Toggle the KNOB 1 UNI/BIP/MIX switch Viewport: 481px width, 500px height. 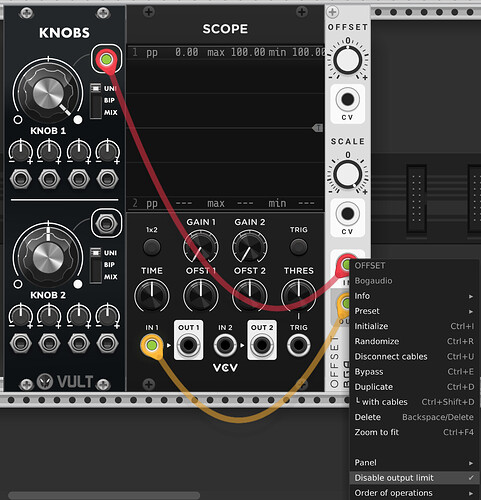pyautogui.click(x=96, y=101)
